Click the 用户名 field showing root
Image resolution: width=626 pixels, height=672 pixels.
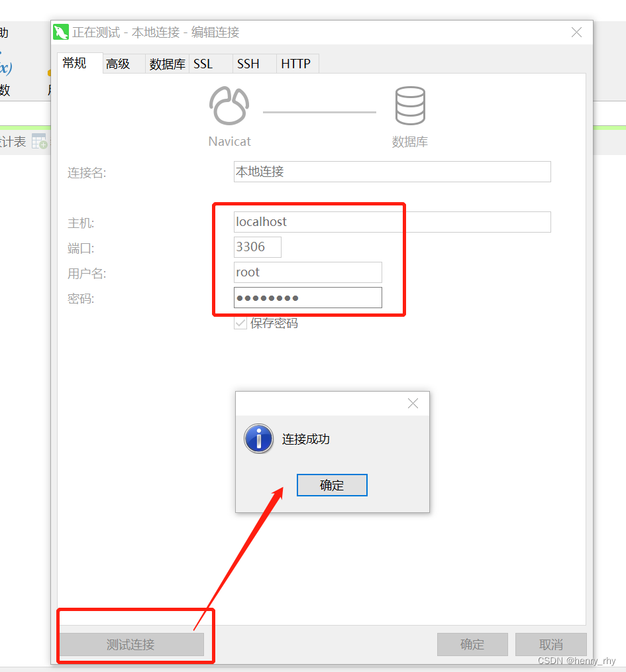pyautogui.click(x=307, y=272)
